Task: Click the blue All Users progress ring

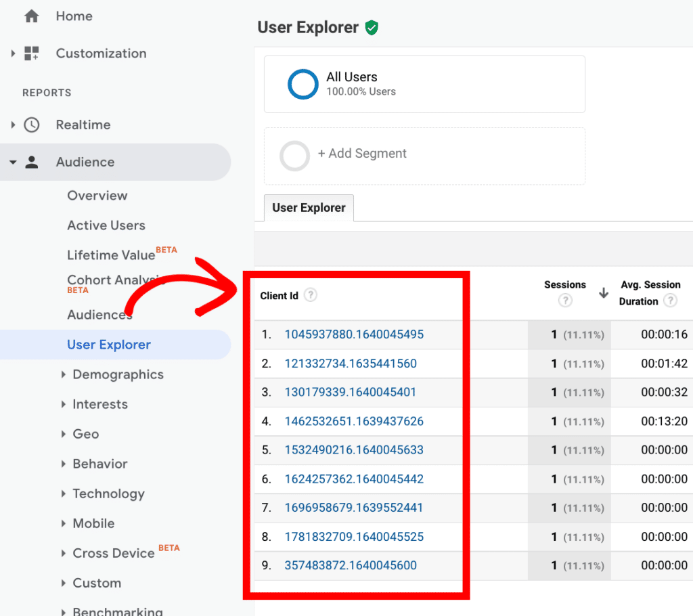Action: (x=303, y=84)
